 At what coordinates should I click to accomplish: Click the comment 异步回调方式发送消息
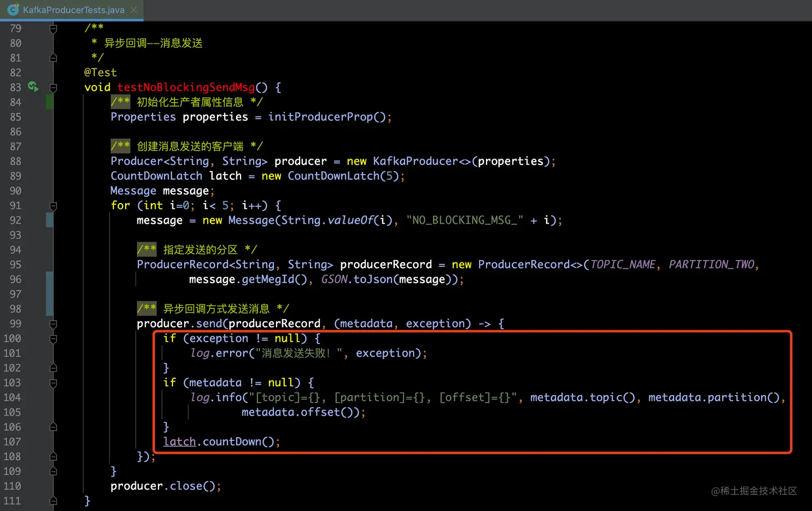coord(216,309)
